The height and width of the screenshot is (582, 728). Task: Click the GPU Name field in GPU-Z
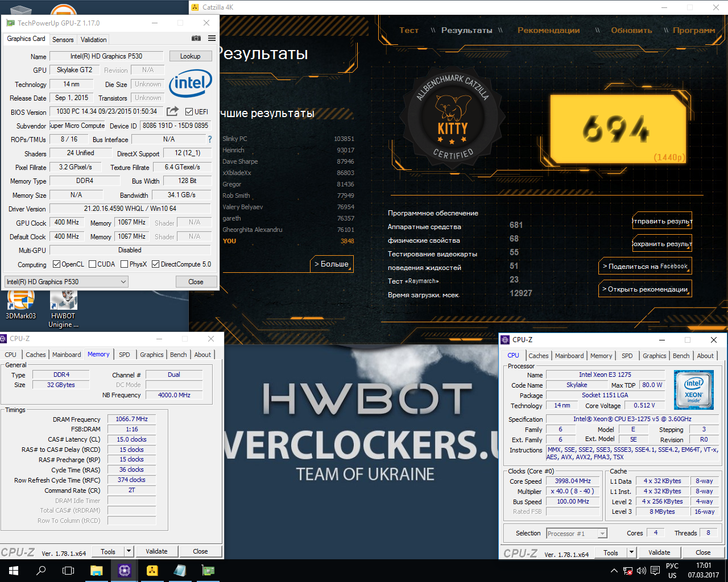tap(106, 56)
